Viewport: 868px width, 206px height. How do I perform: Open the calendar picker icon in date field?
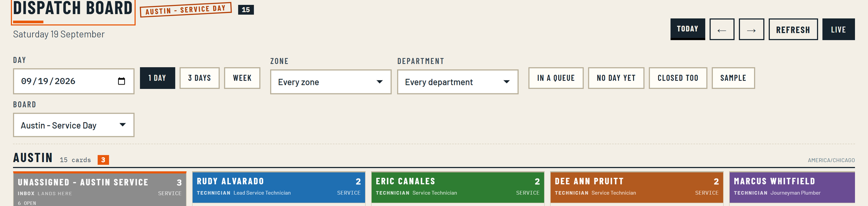pyautogui.click(x=121, y=81)
